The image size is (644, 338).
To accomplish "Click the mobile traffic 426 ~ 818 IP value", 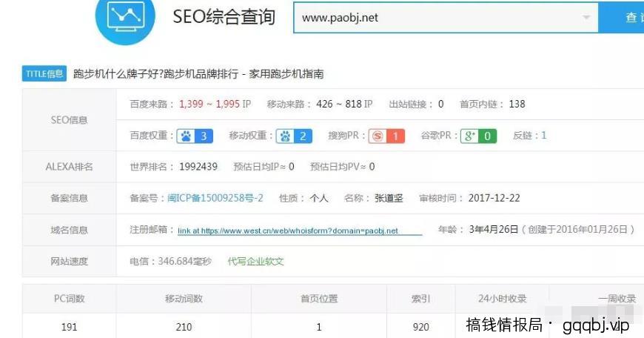I will [x=344, y=104].
